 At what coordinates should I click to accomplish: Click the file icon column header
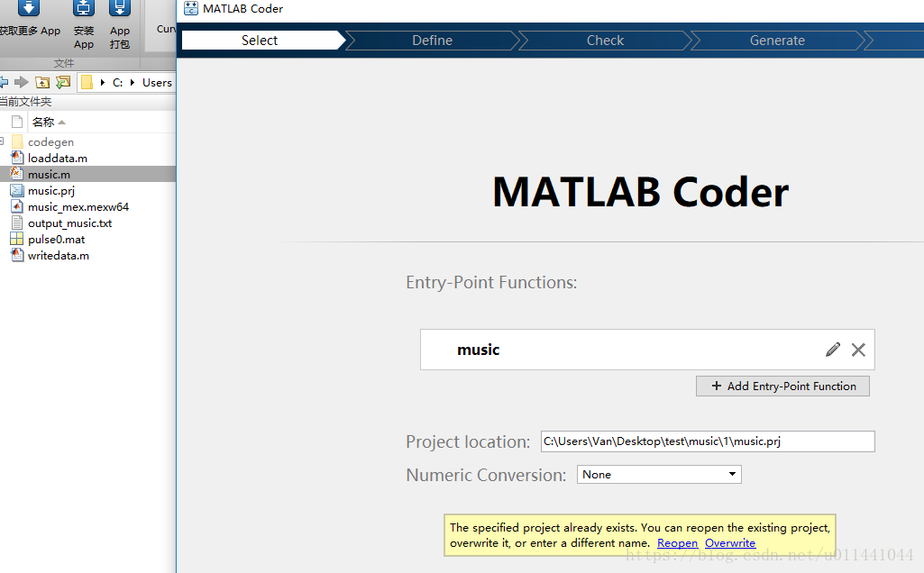pyautogui.click(x=17, y=122)
